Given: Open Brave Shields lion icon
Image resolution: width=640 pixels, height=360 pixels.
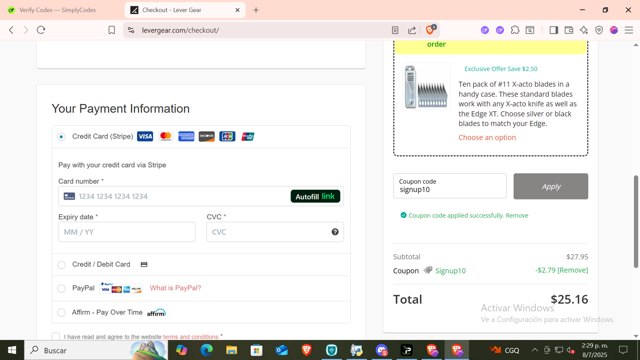Looking at the screenshot, I should click(x=430, y=30).
